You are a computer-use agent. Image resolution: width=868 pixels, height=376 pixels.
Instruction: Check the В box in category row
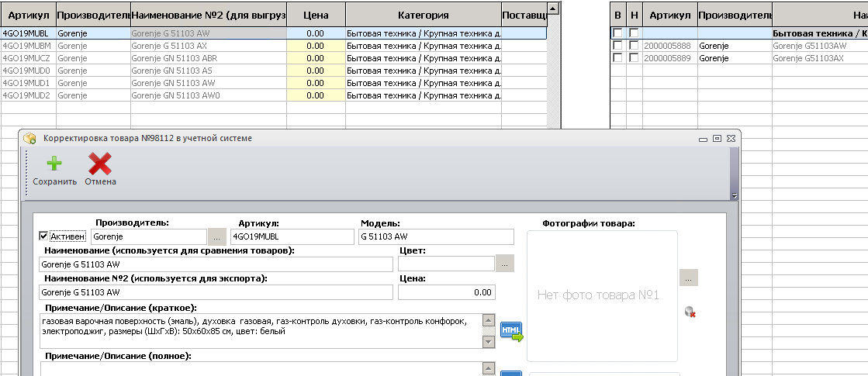(617, 33)
